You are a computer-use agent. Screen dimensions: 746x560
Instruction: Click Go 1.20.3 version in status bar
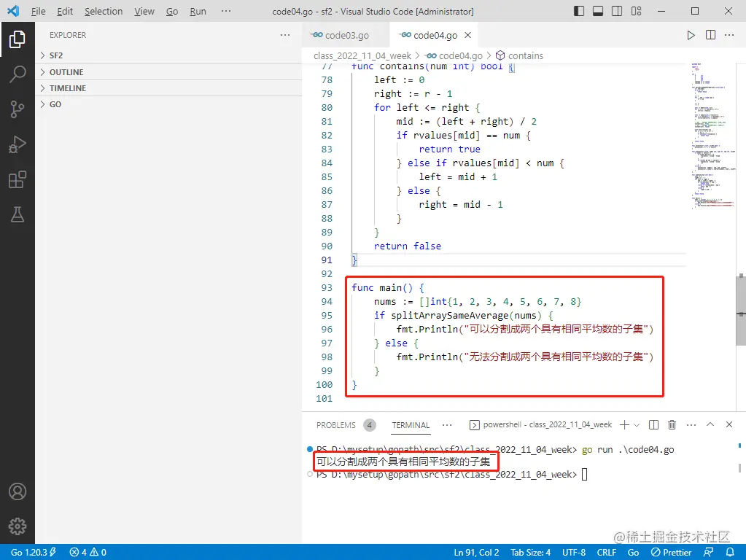[34, 553]
